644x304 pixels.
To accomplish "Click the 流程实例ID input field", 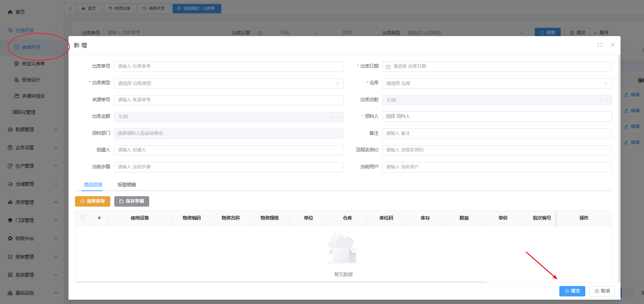I will (497, 150).
